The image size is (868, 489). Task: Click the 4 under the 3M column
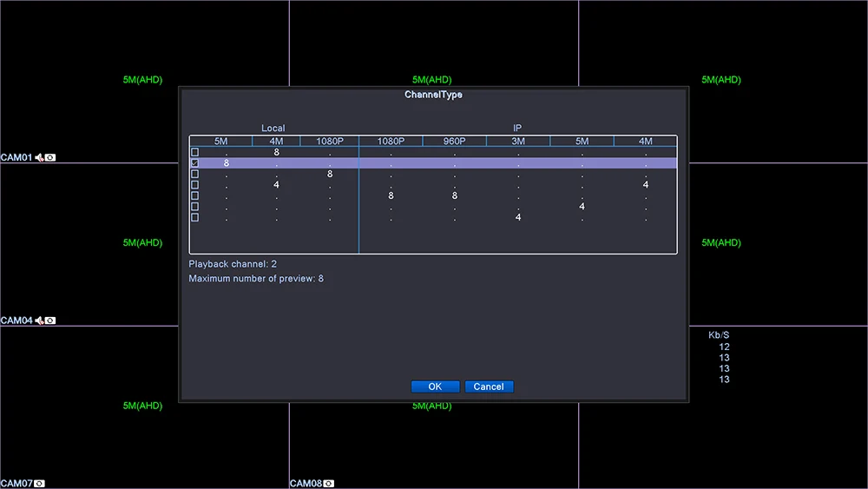point(518,218)
